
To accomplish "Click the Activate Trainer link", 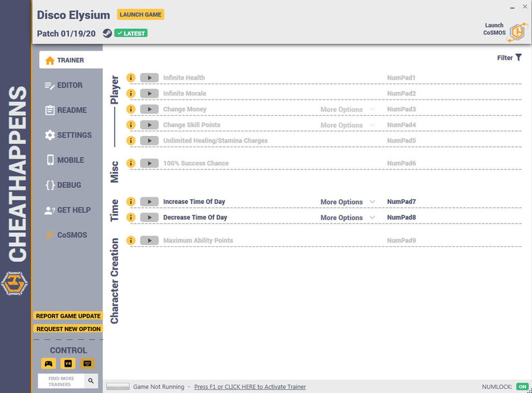I will coord(250,386).
